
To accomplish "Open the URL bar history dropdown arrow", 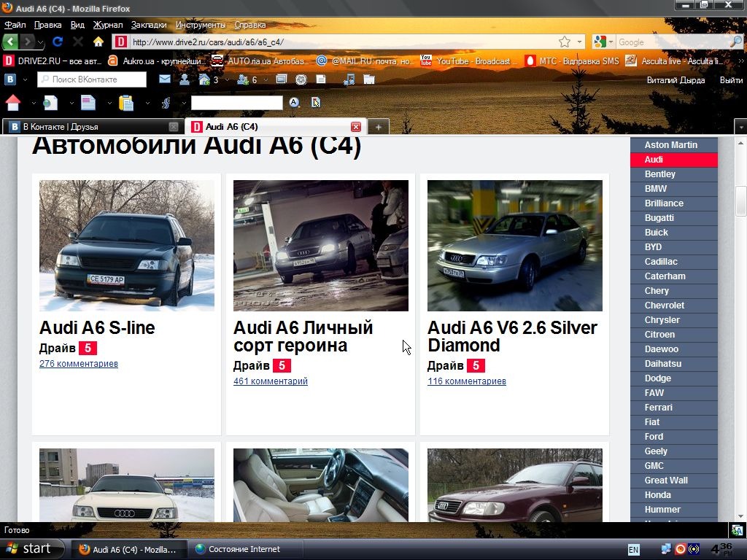I will click(x=579, y=42).
